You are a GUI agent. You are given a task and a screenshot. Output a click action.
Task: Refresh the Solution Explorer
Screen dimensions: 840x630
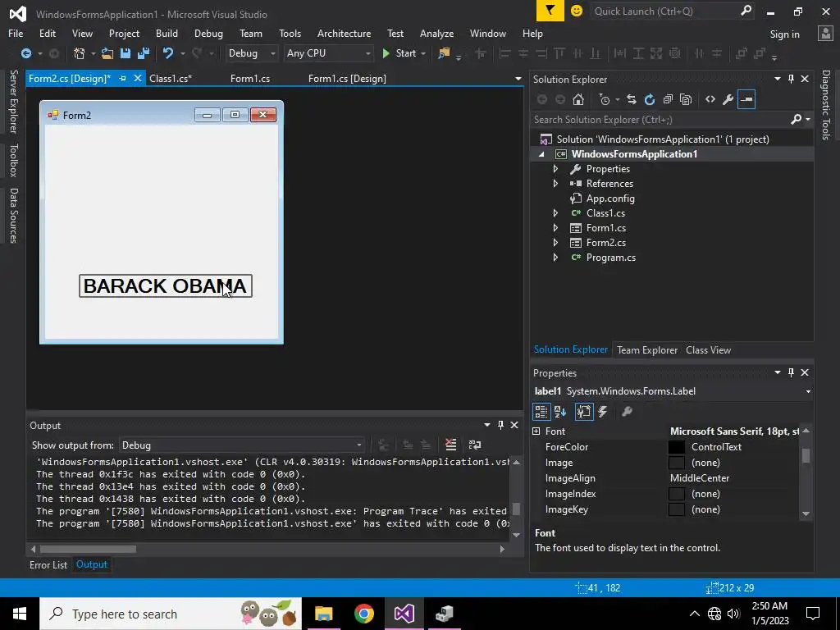pos(650,99)
